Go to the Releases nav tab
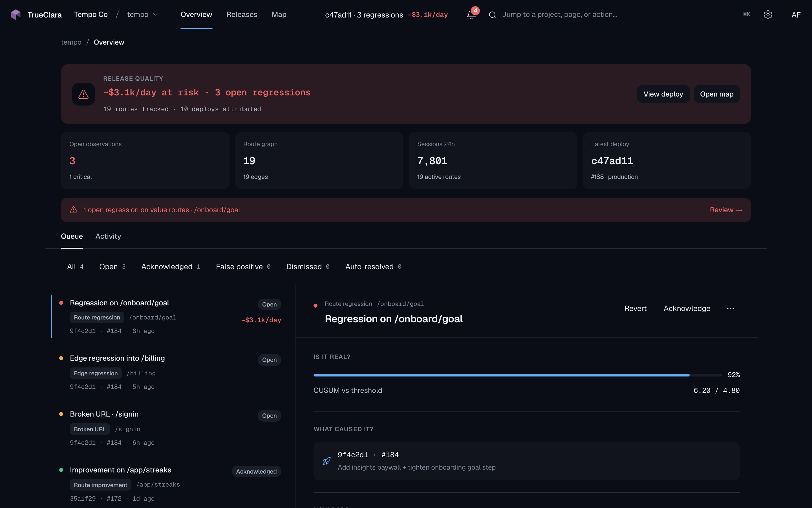Screen dimensions: 812x508 (242, 14)
